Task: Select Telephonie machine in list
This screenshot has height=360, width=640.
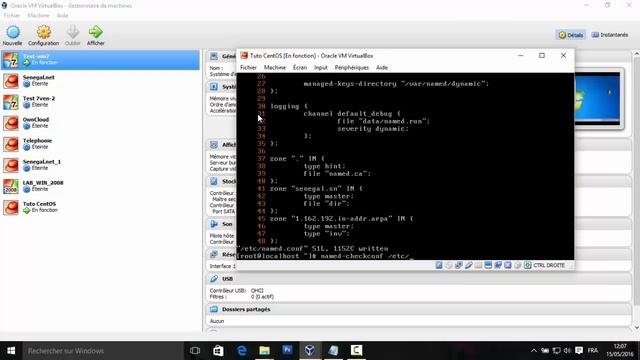Action: [x=100, y=144]
